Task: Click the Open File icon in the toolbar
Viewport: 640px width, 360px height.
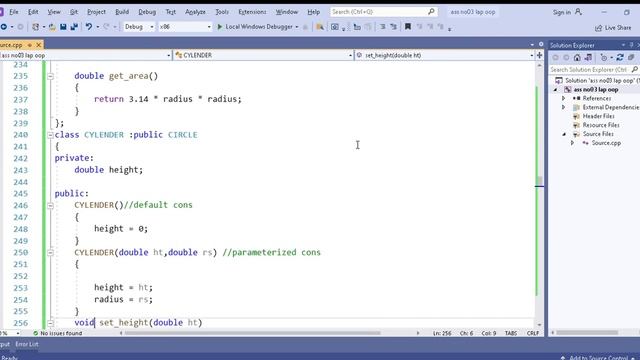Action: click(52, 27)
